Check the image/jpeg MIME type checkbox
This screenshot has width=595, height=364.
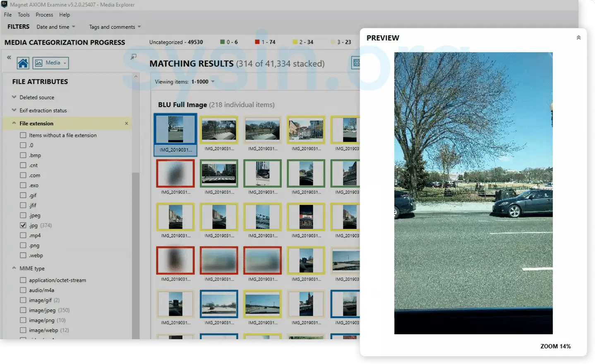pos(23,310)
